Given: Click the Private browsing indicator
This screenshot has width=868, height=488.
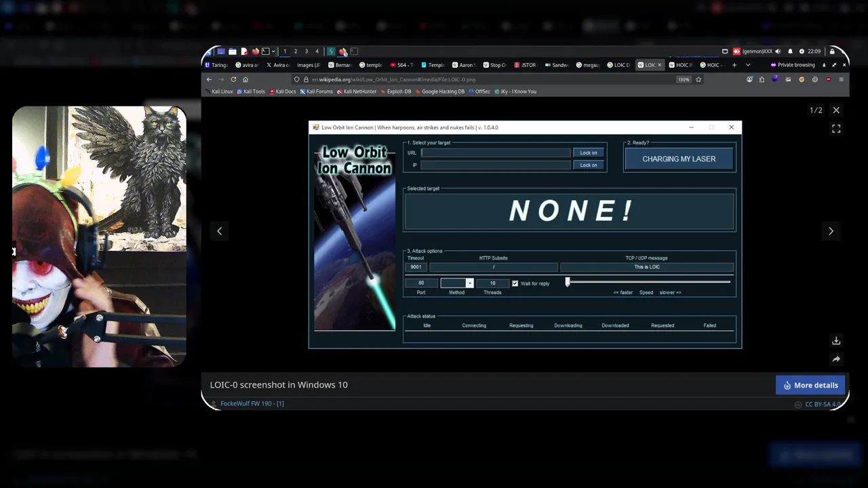Looking at the screenshot, I should click(793, 65).
